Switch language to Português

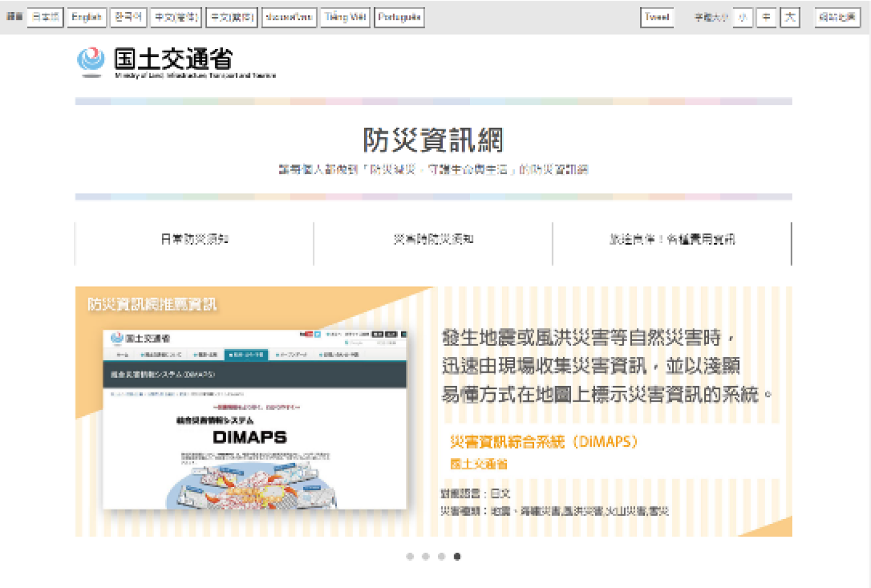tap(399, 18)
